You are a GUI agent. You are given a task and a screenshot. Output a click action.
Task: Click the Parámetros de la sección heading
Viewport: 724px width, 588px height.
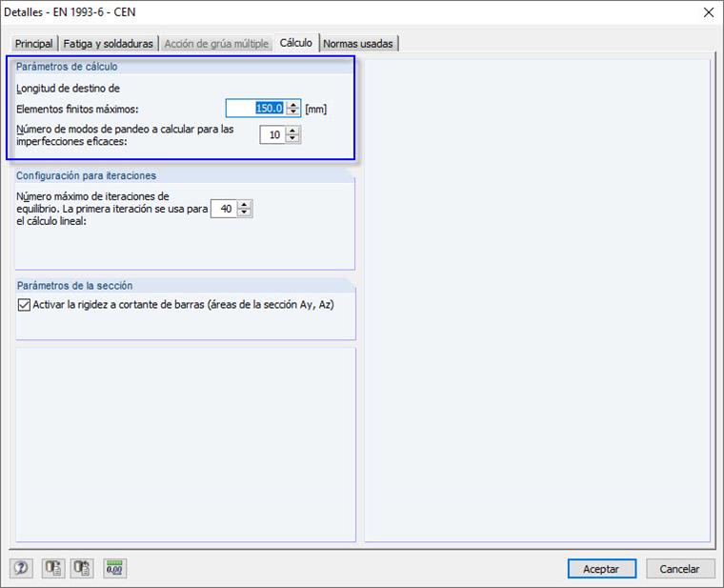[75, 286]
